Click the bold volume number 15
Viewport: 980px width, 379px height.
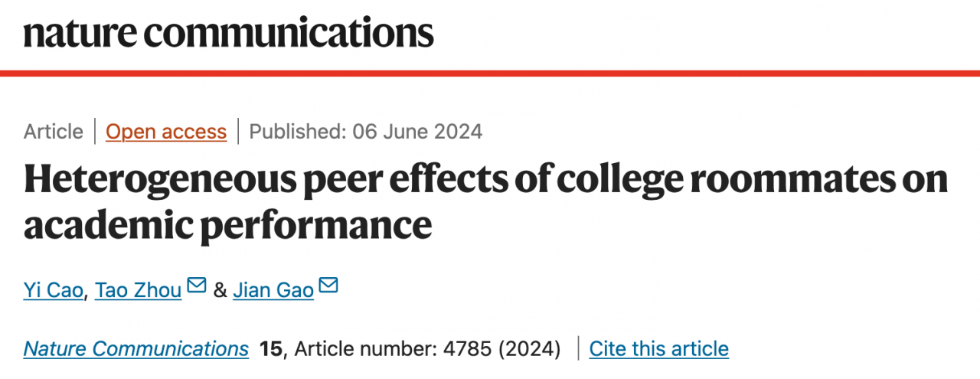(271, 349)
